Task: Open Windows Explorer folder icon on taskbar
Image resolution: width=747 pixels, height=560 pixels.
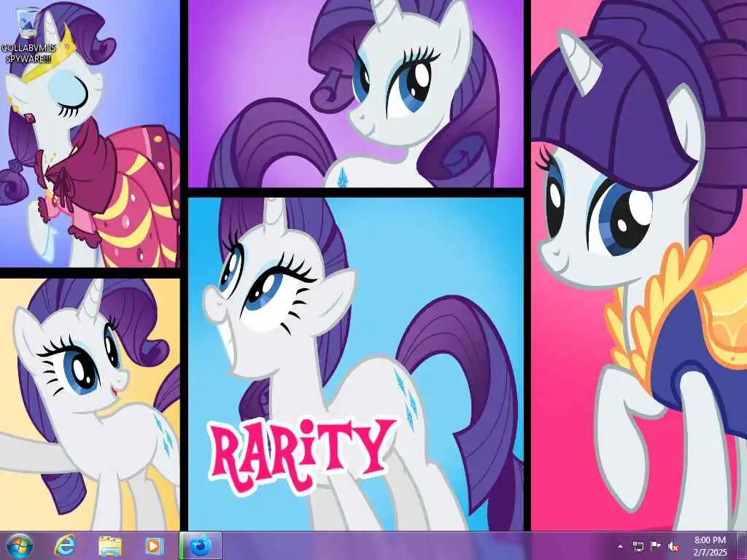Action: tap(110, 545)
